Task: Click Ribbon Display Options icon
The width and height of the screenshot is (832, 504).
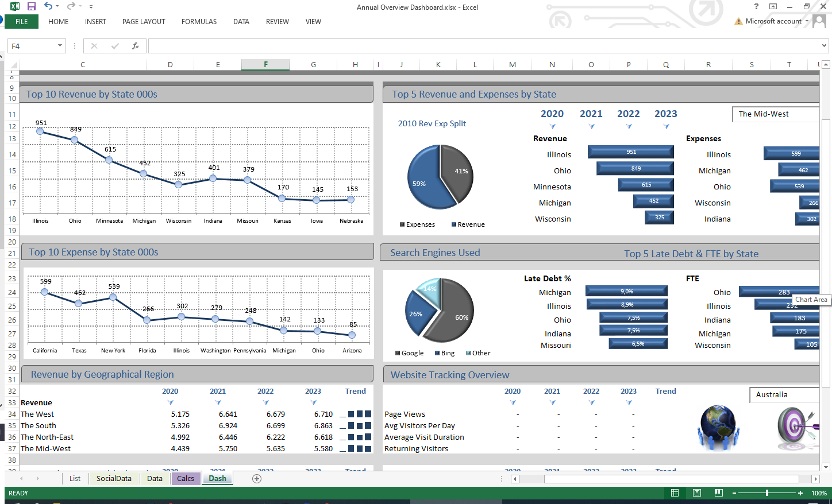Action: click(x=773, y=6)
